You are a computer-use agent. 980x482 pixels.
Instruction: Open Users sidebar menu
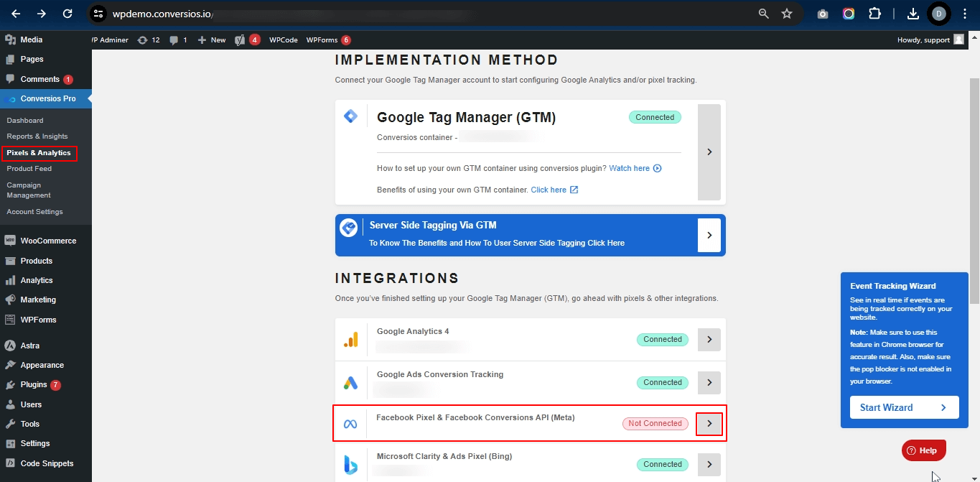(x=46, y=404)
